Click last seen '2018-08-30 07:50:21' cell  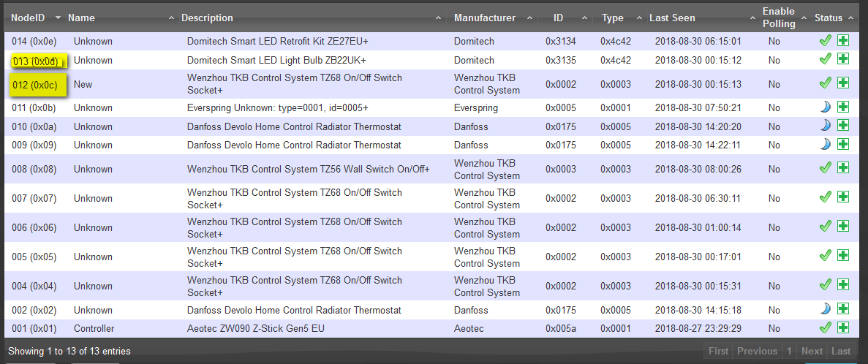coord(698,108)
